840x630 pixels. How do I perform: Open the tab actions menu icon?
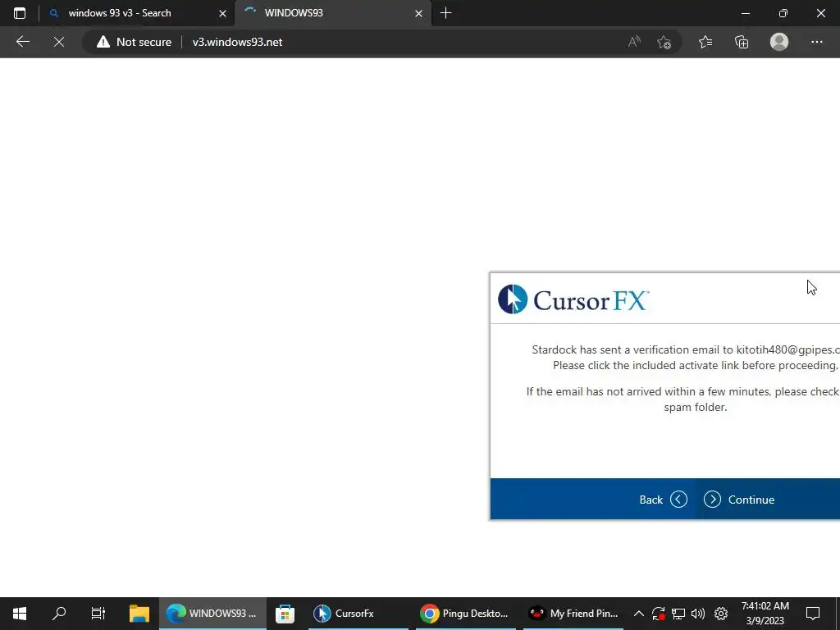(x=20, y=13)
